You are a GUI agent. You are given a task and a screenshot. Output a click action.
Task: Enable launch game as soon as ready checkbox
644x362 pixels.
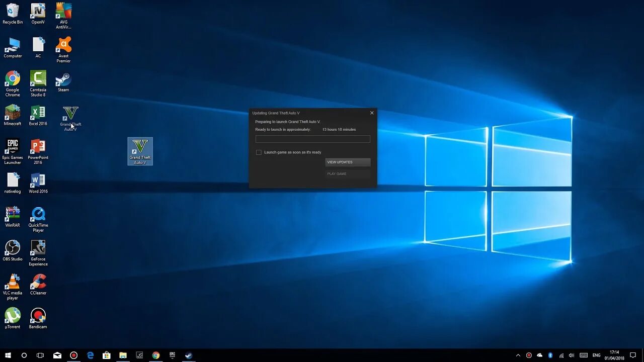pos(259,152)
